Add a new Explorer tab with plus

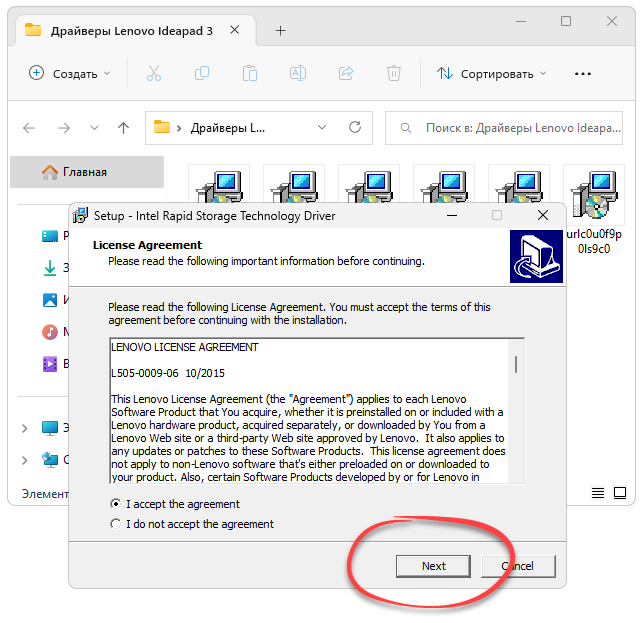(x=280, y=31)
